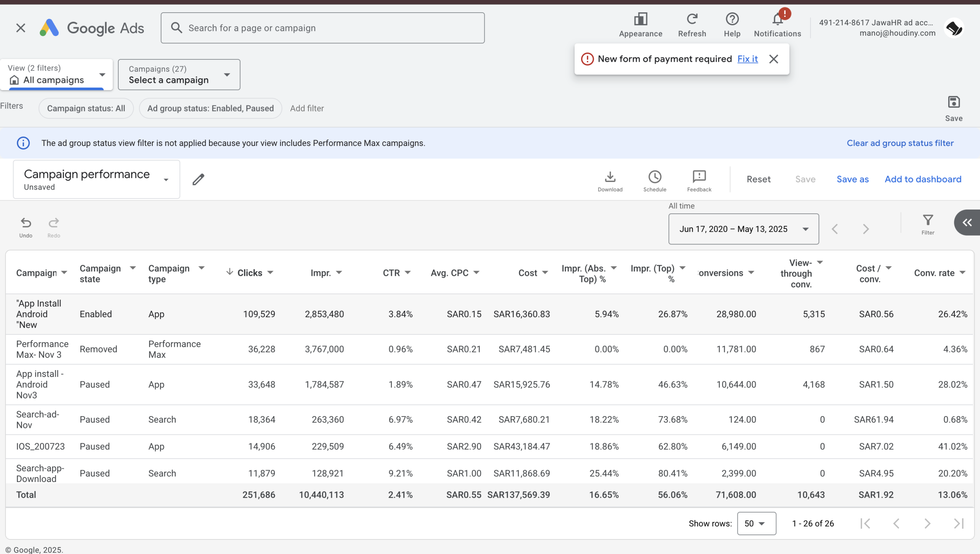Click the Download report icon
Screen dimensions: 980x554
(x=610, y=177)
